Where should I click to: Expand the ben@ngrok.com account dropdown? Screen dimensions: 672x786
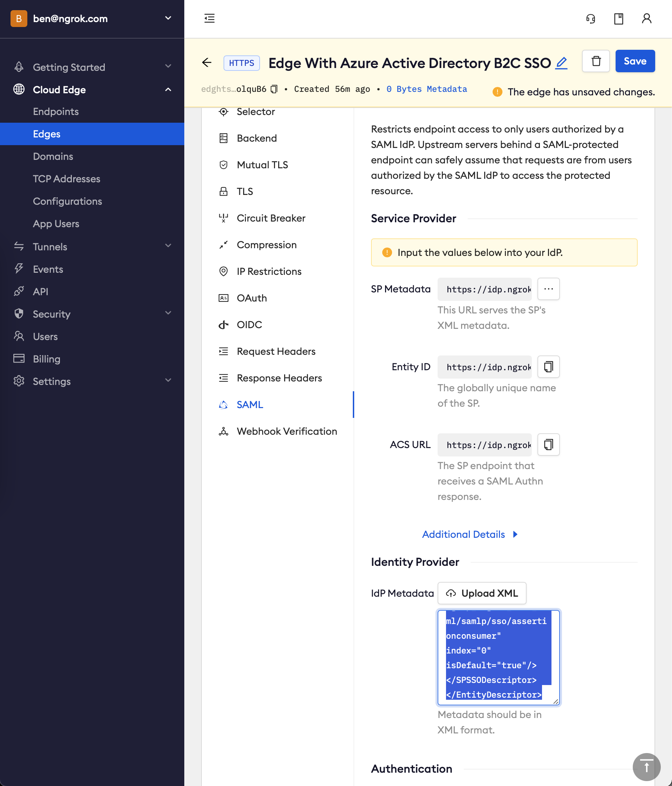[x=168, y=18]
